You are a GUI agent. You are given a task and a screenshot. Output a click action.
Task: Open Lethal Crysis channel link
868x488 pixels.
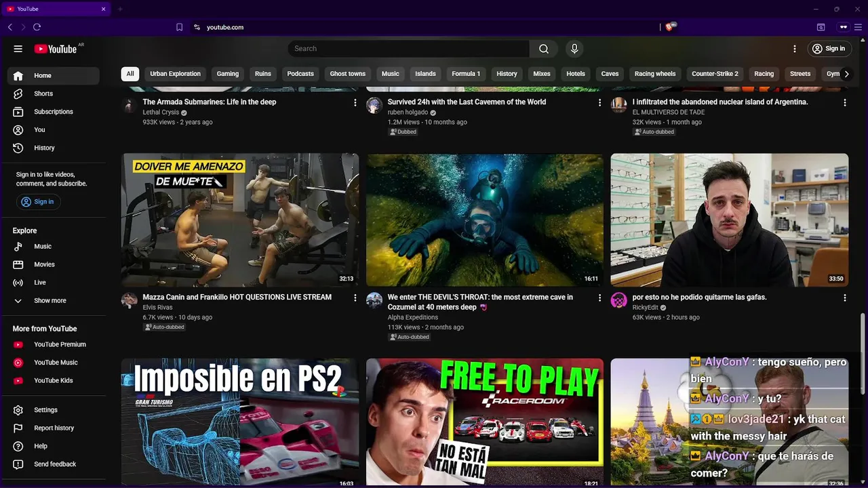click(x=161, y=113)
